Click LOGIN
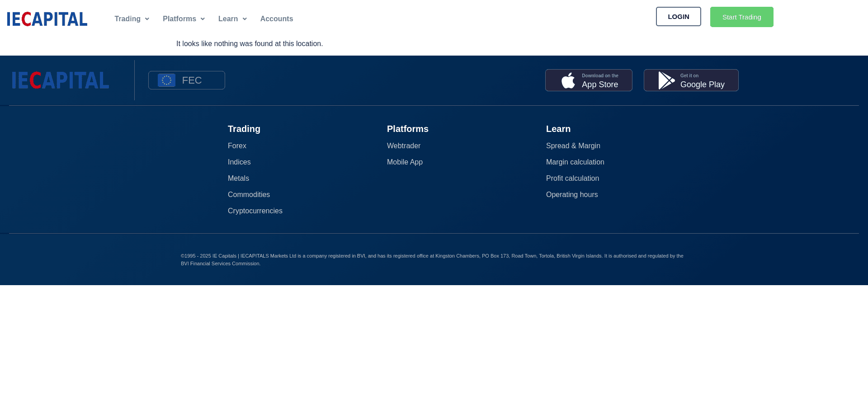Screen dimensions: 868x418 [x=678, y=16]
